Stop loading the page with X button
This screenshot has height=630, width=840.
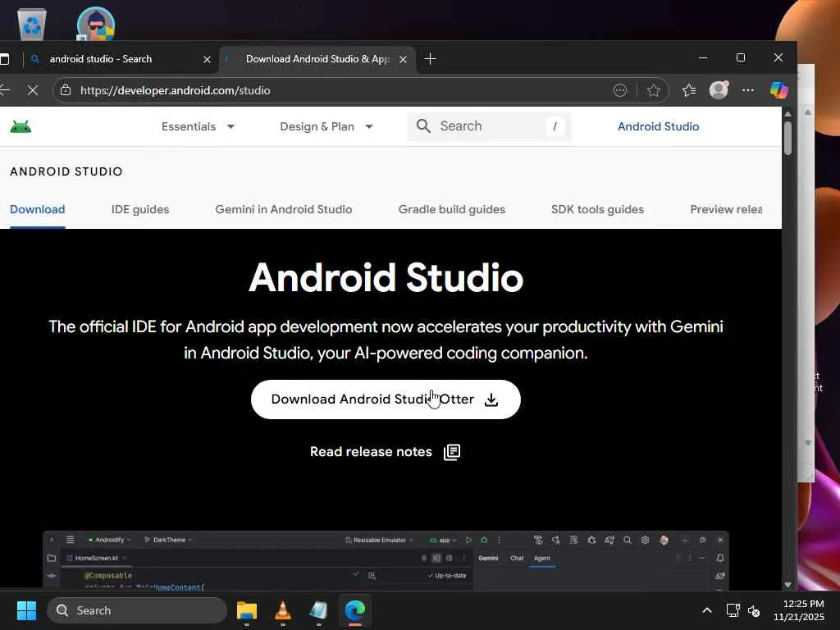click(x=33, y=90)
